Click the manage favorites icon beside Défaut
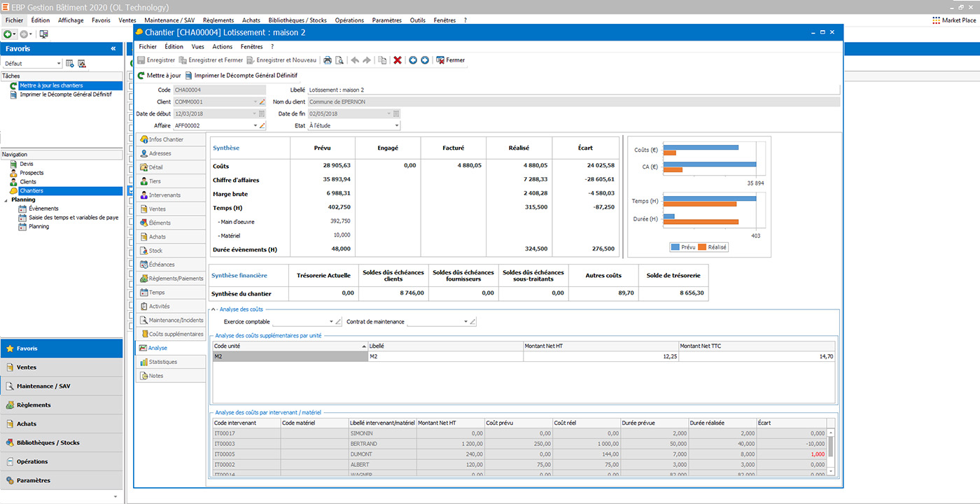980x504 pixels. (82, 64)
